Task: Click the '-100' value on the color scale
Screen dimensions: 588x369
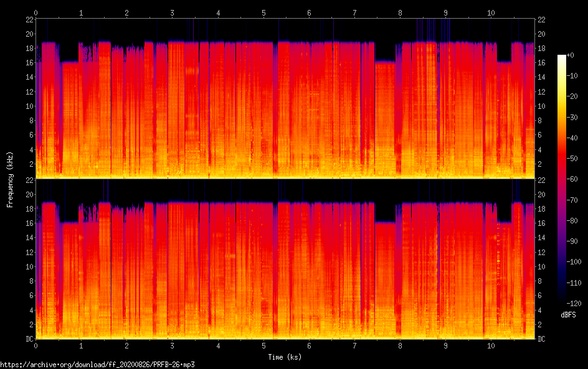Action: coord(574,262)
